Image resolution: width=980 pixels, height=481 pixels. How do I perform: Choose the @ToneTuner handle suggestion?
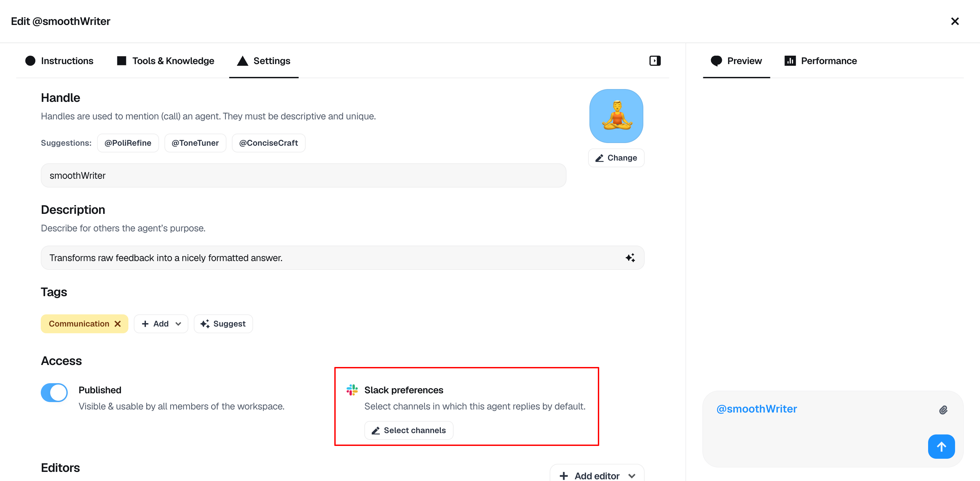coord(195,143)
